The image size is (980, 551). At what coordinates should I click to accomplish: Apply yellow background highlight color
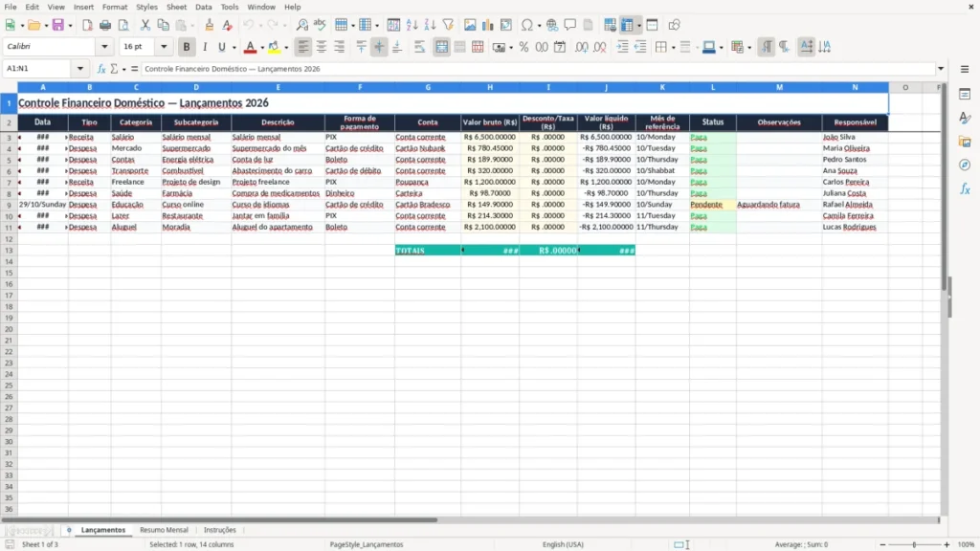pyautogui.click(x=275, y=47)
